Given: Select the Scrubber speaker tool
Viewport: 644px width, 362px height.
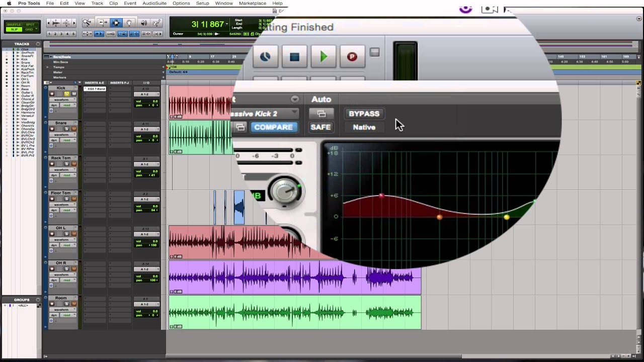Looking at the screenshot, I should [144, 23].
